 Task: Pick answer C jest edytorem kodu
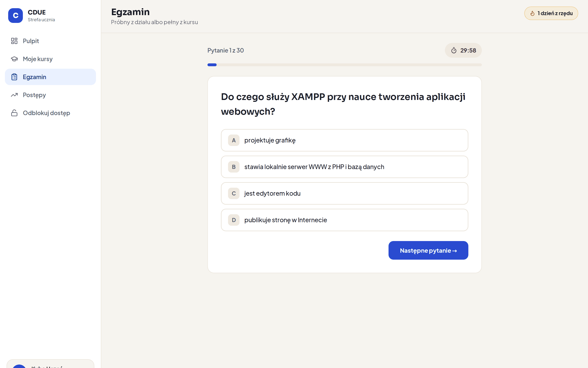tap(344, 193)
